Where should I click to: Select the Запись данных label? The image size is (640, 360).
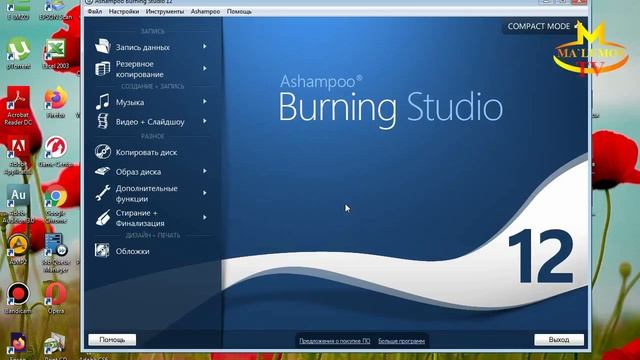(x=142, y=47)
